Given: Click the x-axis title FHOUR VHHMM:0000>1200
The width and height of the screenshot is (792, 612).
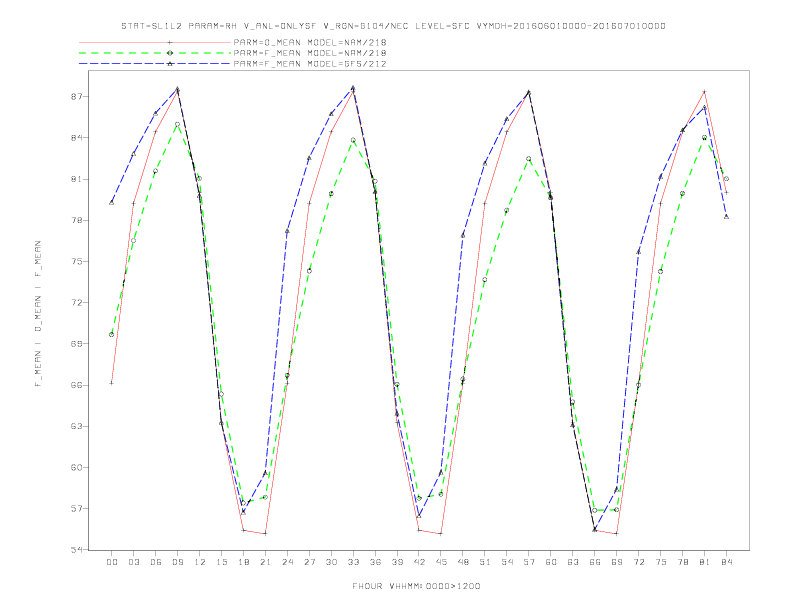Looking at the screenshot, I should point(416,586).
